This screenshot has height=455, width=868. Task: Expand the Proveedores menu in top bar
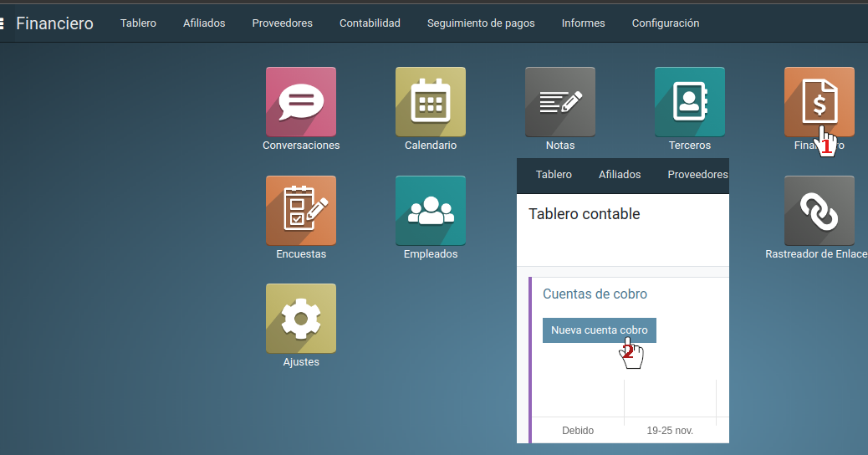click(282, 23)
